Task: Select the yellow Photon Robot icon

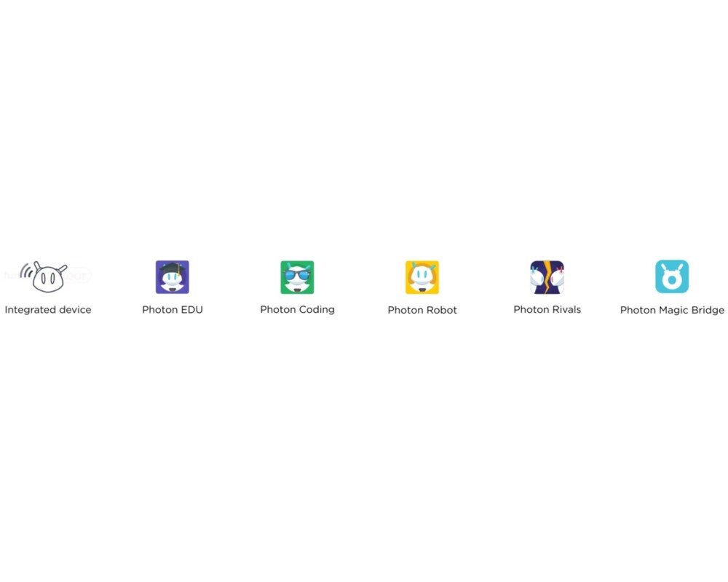Action: tap(422, 277)
